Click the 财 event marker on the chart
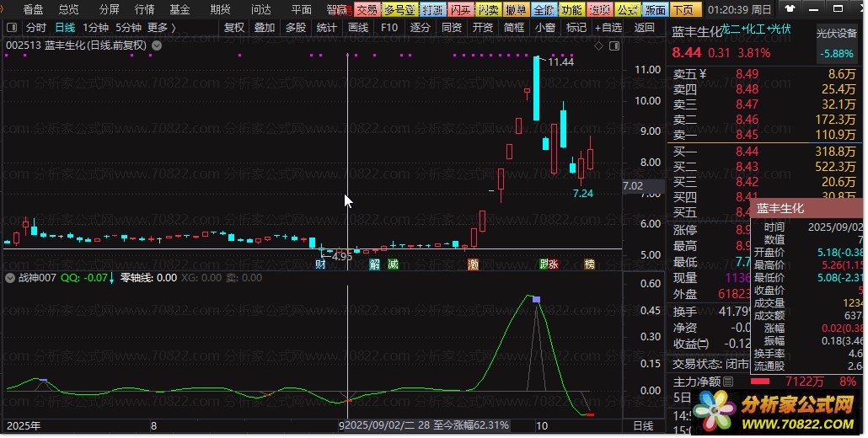The width and height of the screenshot is (868, 438). click(320, 264)
